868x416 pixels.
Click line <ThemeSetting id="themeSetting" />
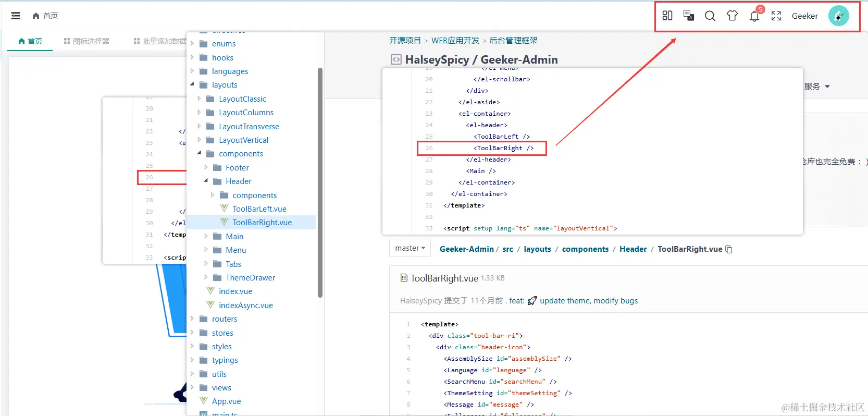[x=507, y=393]
